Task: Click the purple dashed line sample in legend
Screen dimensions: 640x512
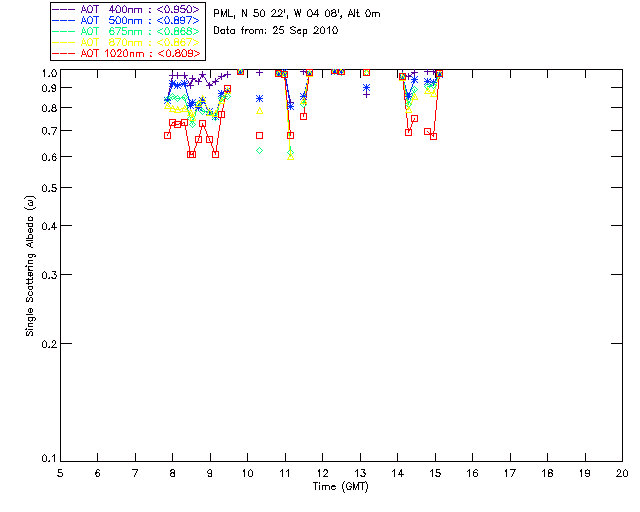Action: [x=64, y=9]
